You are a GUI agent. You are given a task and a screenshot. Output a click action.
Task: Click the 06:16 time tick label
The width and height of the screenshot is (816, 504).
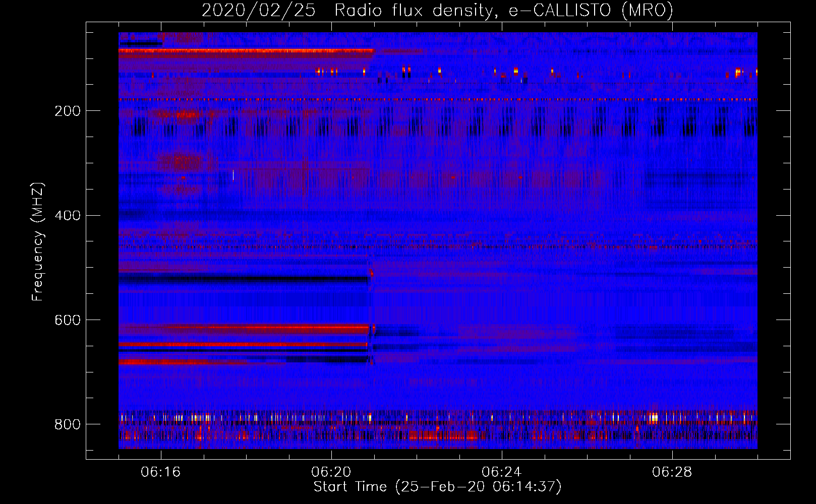pos(161,472)
